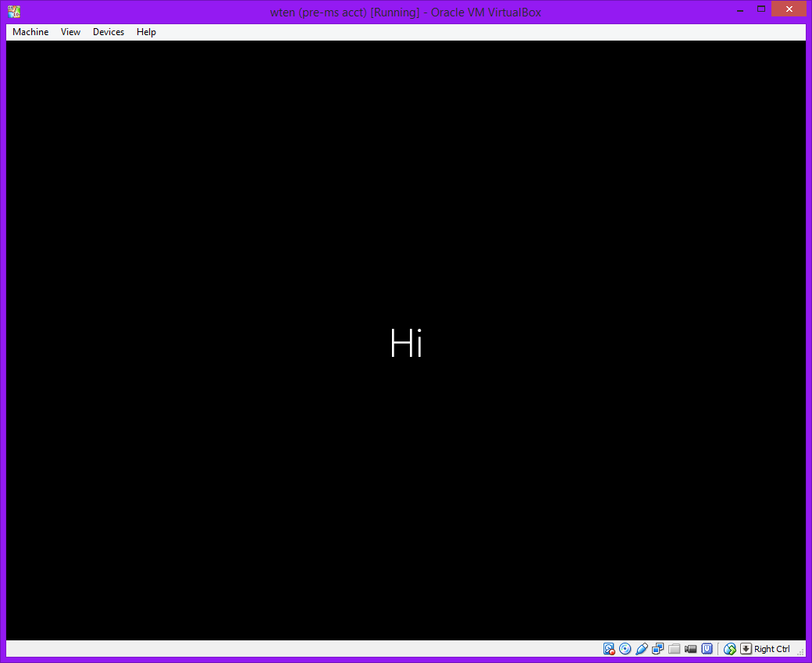Open the Devices menu

tap(109, 32)
